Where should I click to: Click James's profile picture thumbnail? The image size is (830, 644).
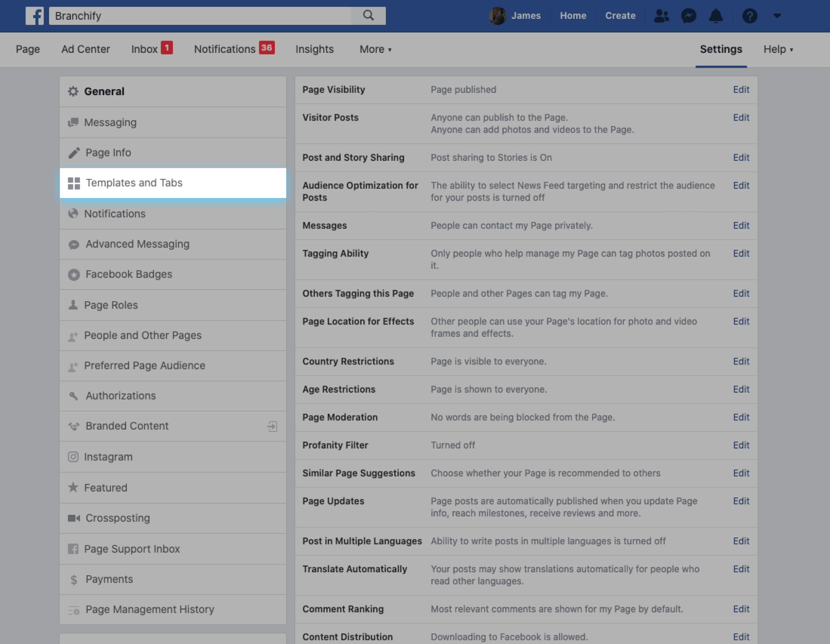(x=497, y=16)
